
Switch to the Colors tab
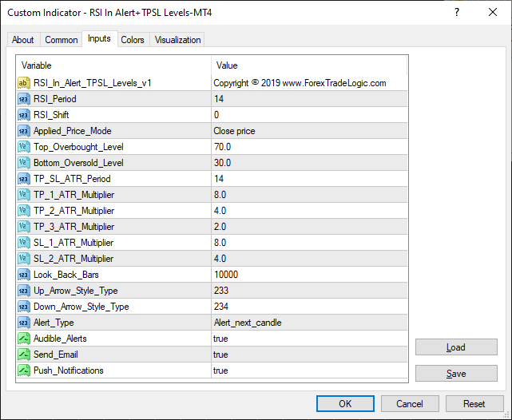pyautogui.click(x=133, y=40)
